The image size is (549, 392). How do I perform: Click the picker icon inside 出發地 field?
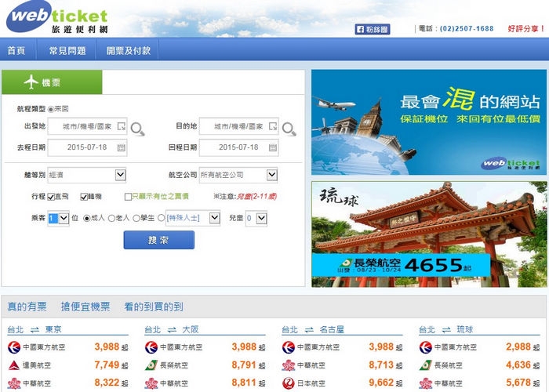[x=121, y=126]
